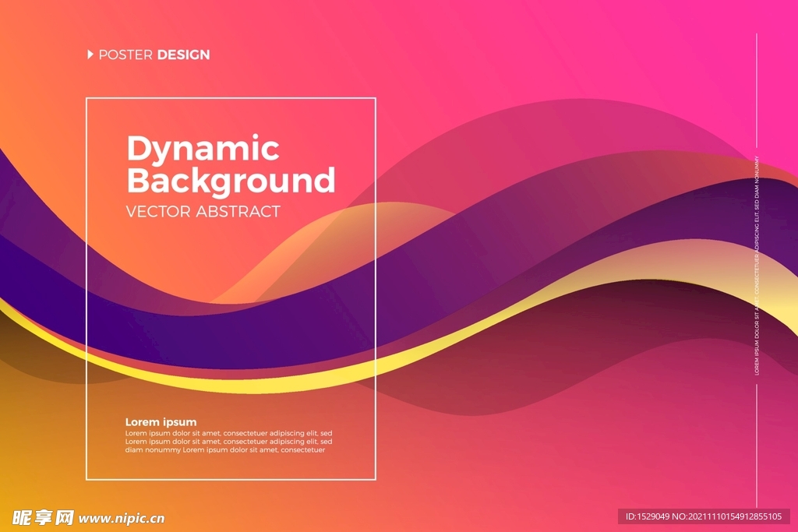The image size is (798, 532).
Task: Click the ID and NO watermark label
Action: [704, 516]
